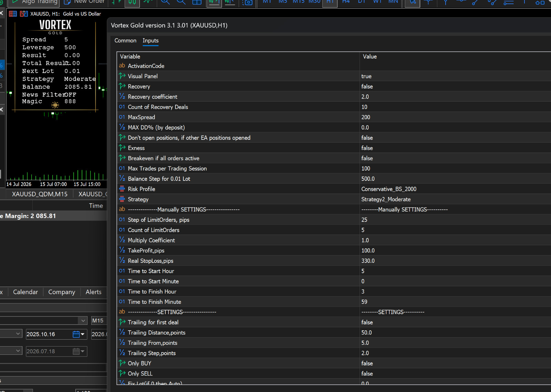Select M15 timeframe in top toolbar
The height and width of the screenshot is (392, 551).
299,2
